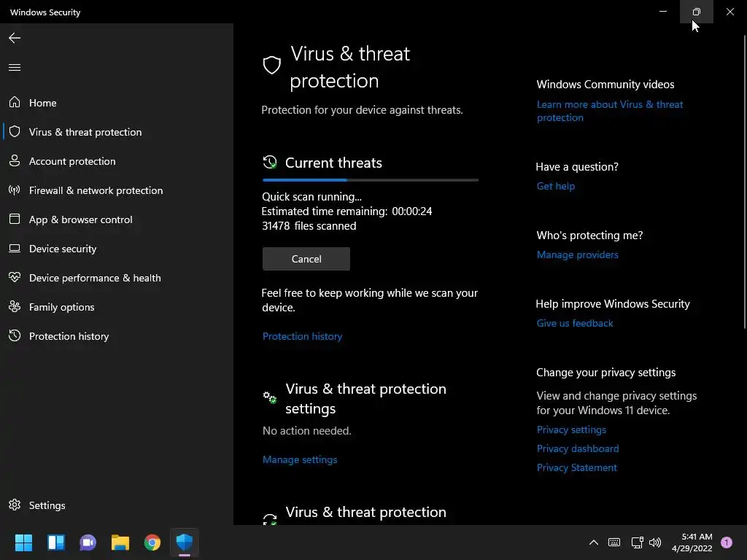747x560 pixels.
Task: Click the quick scan progress bar
Action: click(370, 180)
